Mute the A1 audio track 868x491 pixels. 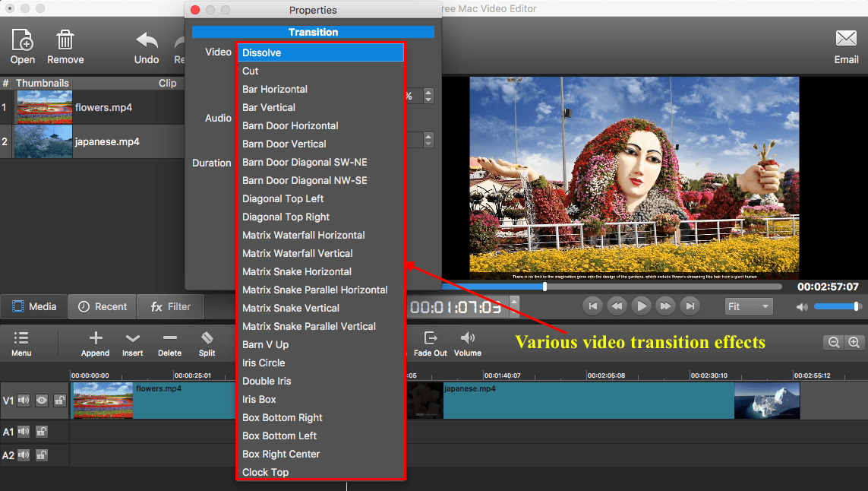point(24,431)
